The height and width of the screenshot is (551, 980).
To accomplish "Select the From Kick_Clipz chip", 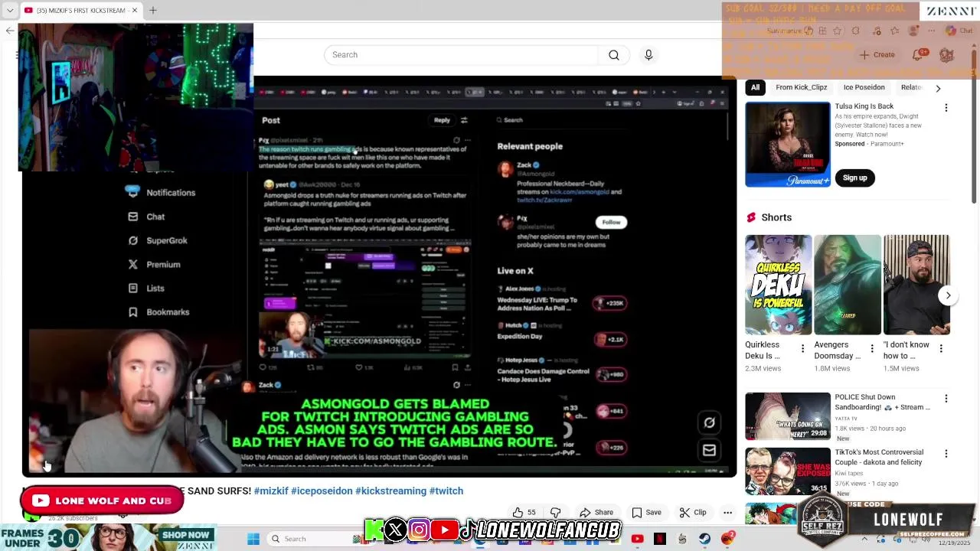I will (x=801, y=87).
